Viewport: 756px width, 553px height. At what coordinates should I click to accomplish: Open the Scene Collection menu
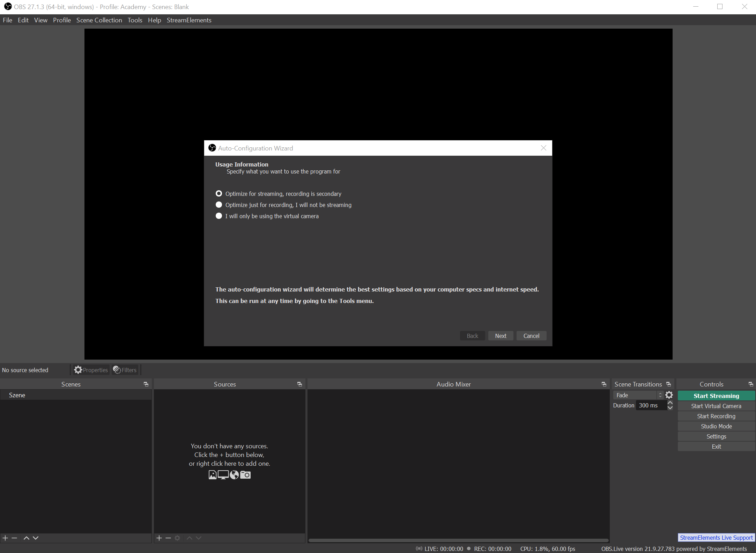(x=99, y=20)
